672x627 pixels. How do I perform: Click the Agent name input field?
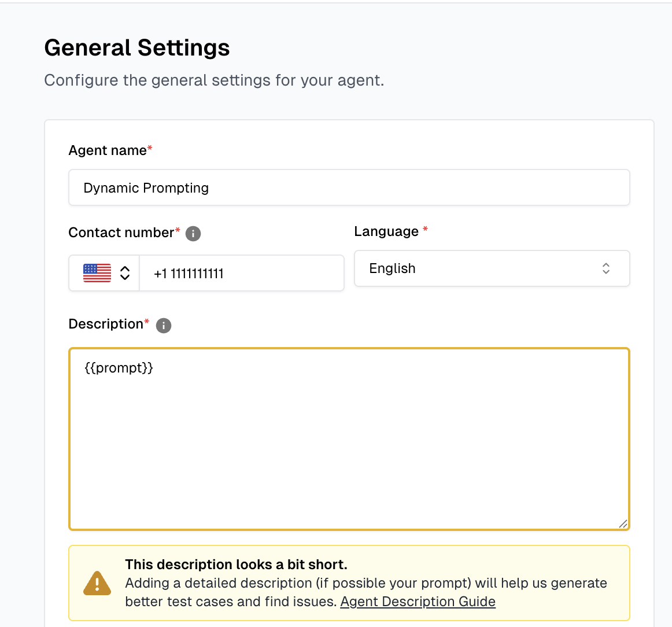[x=349, y=187]
